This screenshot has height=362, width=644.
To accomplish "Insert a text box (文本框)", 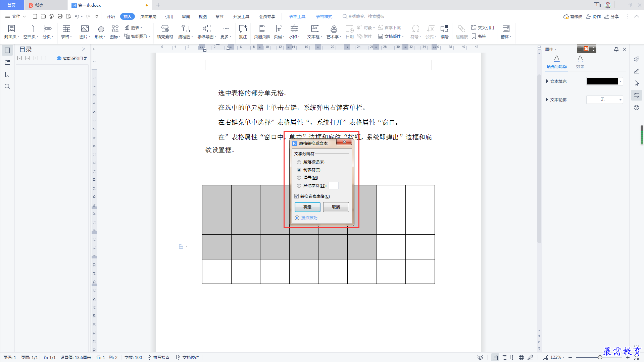I will 315,32.
